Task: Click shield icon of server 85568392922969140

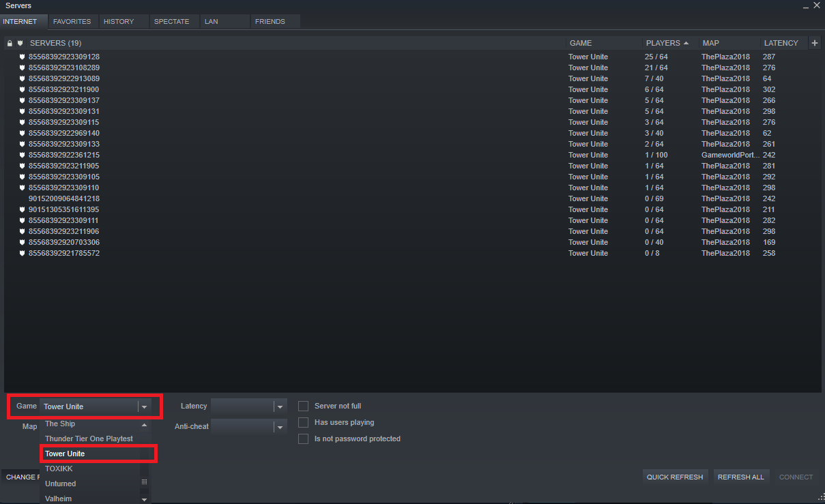Action: point(22,133)
